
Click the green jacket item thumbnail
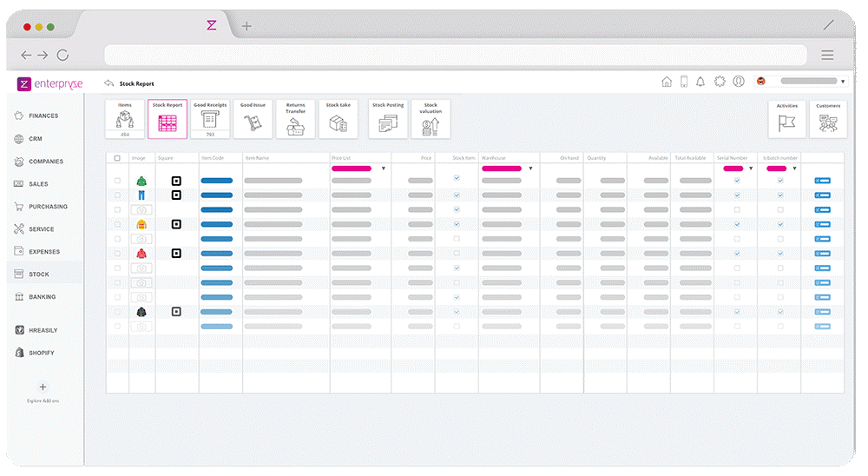[141, 181]
